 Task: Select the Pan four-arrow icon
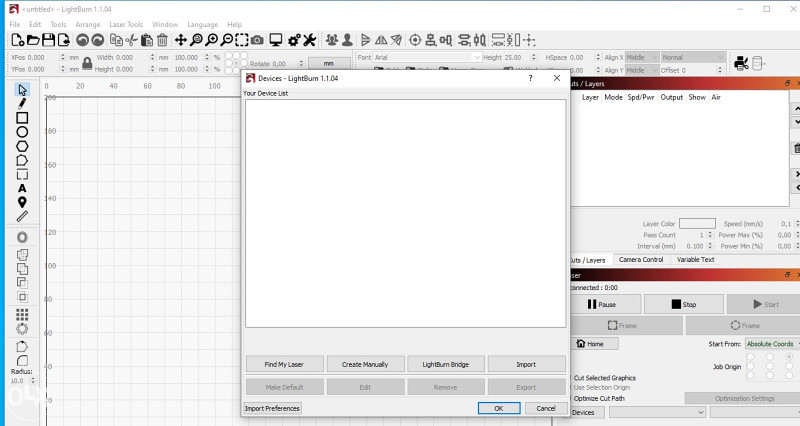tap(181, 40)
